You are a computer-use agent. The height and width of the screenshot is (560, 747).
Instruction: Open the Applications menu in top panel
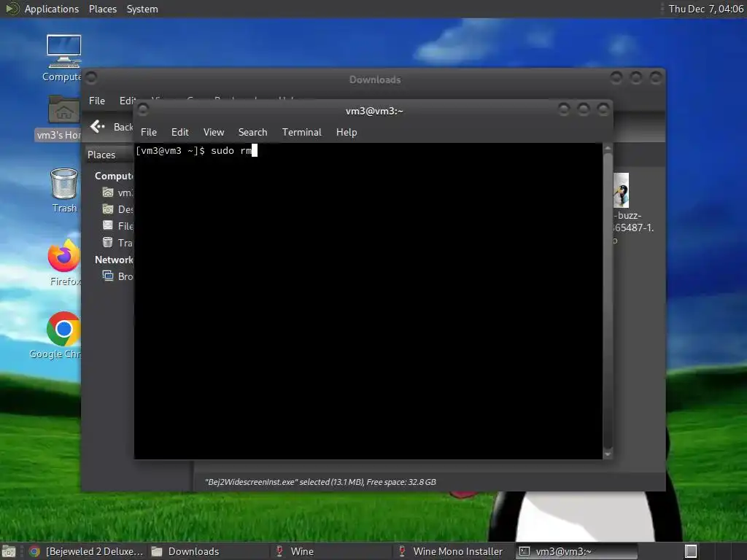52,9
